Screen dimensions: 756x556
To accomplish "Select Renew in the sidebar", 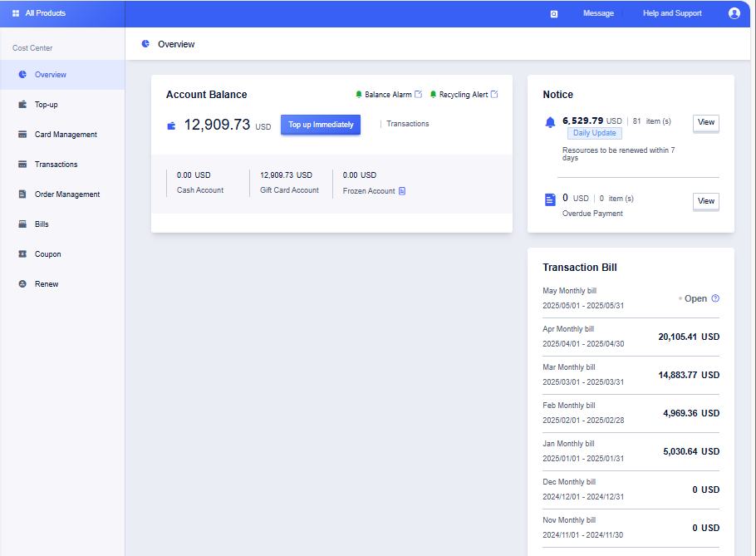I will pyautogui.click(x=62, y=284).
